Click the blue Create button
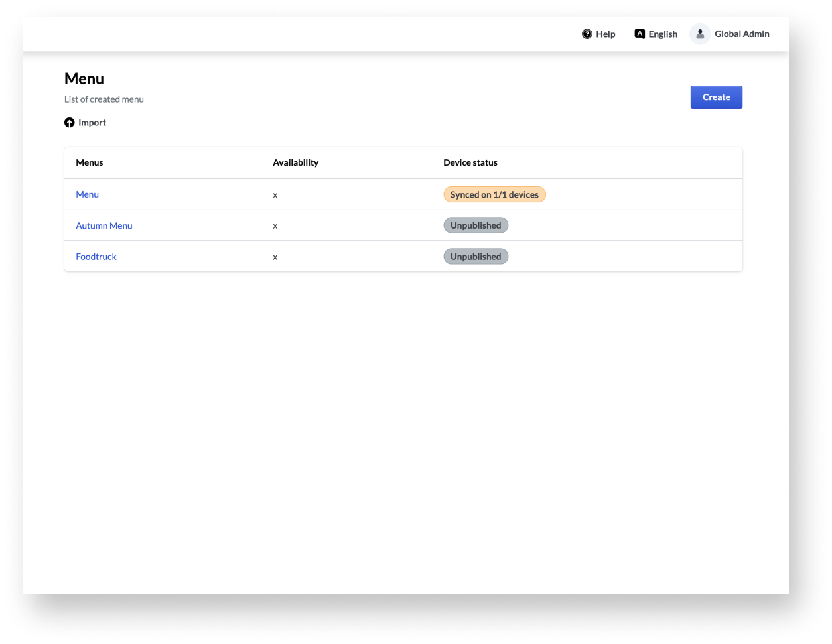 tap(717, 97)
